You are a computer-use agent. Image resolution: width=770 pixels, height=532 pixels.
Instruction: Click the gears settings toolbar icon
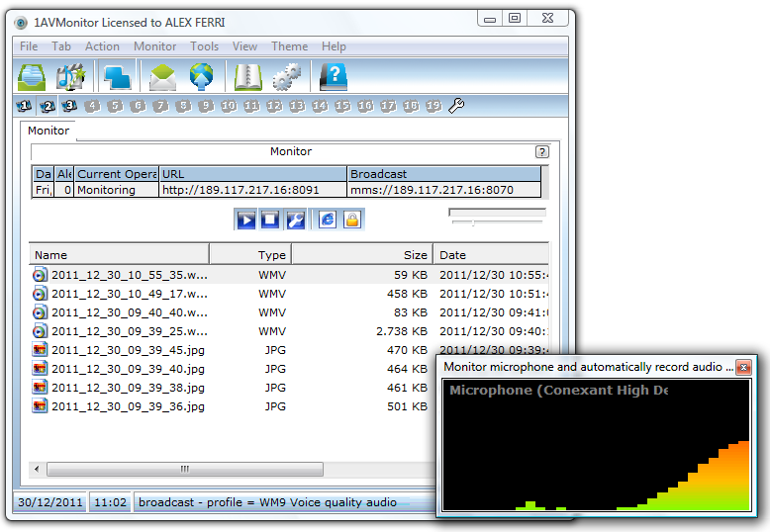tap(287, 76)
